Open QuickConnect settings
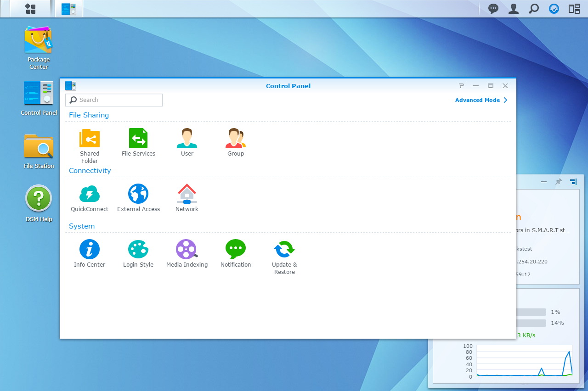Image resolution: width=588 pixels, height=391 pixels. click(x=90, y=194)
